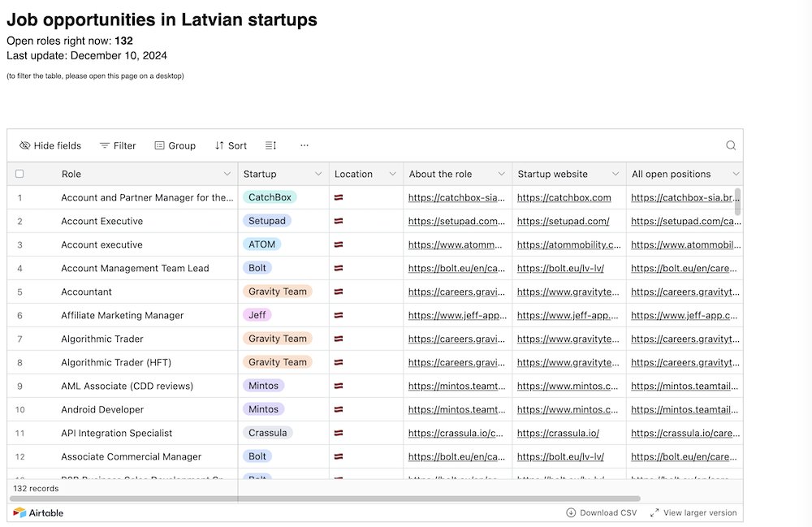The height and width of the screenshot is (527, 812).
Task: Click the Latvian flag in Android Developer row
Action: point(339,409)
